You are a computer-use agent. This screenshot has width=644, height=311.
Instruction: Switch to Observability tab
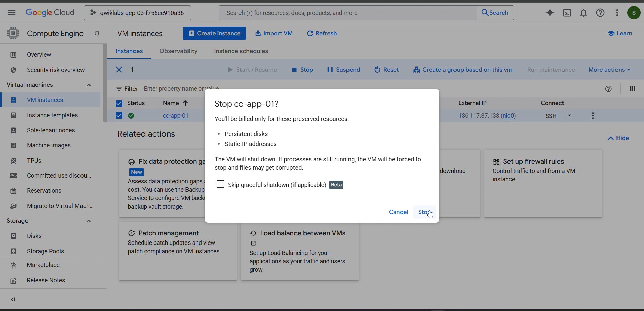point(178,51)
